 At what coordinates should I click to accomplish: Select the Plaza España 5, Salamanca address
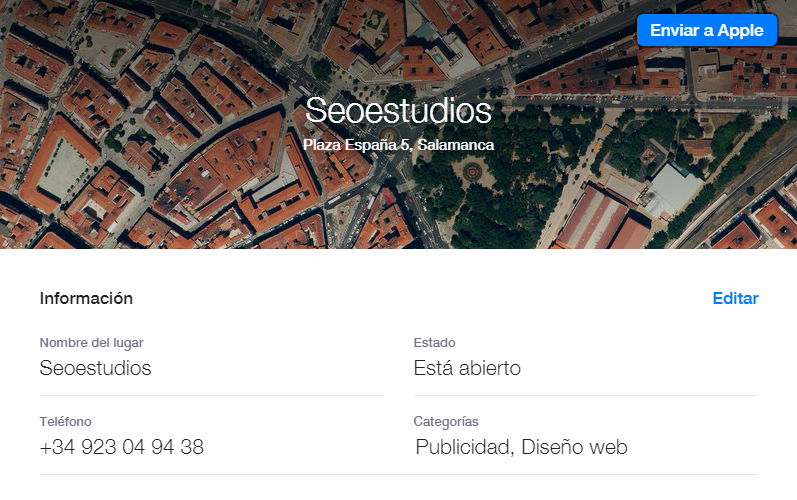pyautogui.click(x=398, y=145)
